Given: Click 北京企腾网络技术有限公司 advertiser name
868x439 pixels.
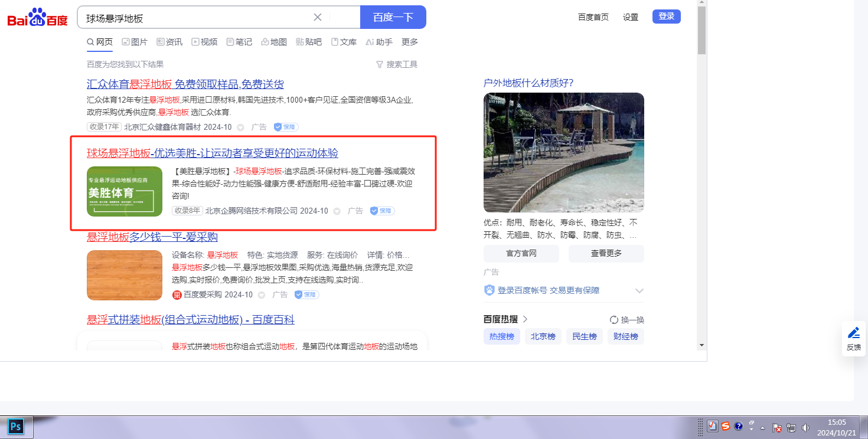Looking at the screenshot, I should pos(252,211).
